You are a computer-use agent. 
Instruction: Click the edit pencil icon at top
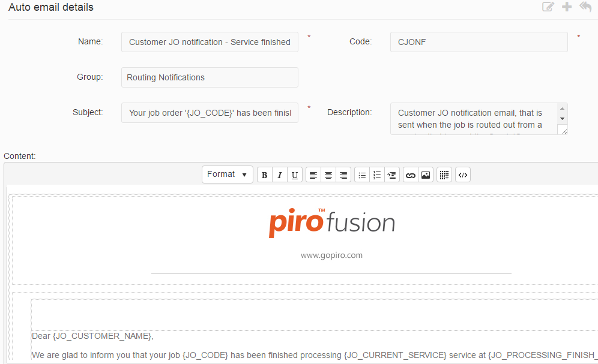pyautogui.click(x=548, y=7)
